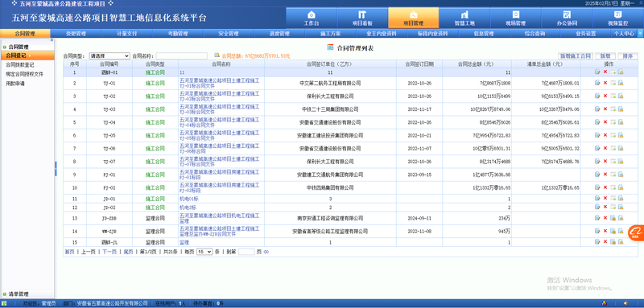Open the 业主内业资料 menu
This screenshot has height=308, width=644.
[x=382, y=34]
